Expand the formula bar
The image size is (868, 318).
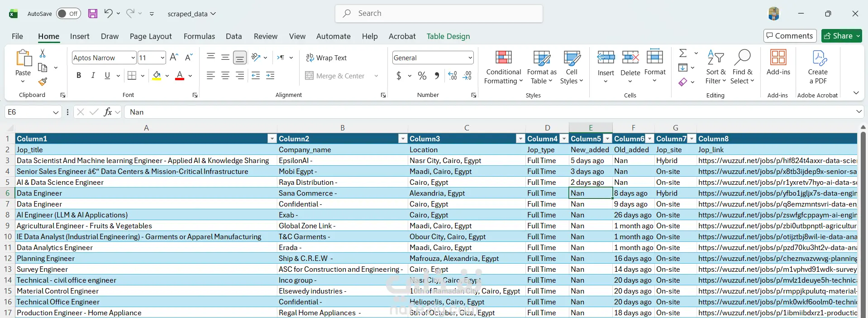click(858, 111)
